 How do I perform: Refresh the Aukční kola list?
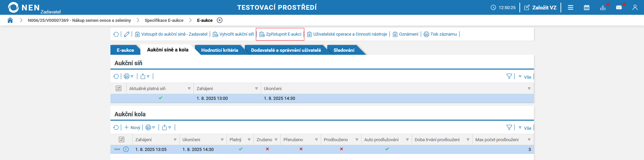116,127
